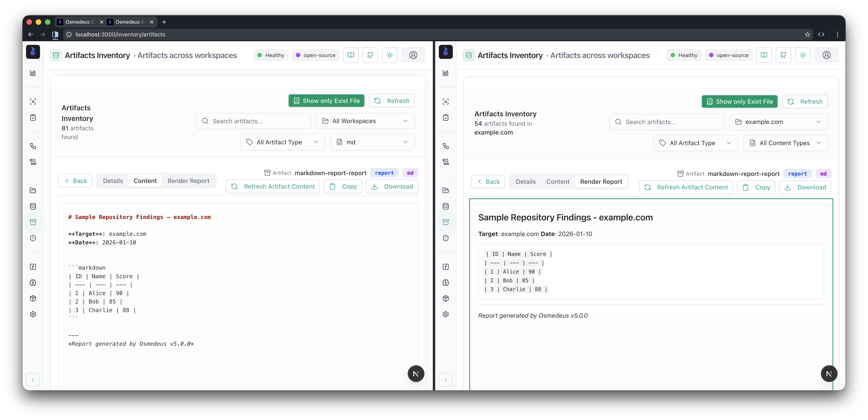Select the Details tab in right pane
868x420 pixels.
click(525, 182)
